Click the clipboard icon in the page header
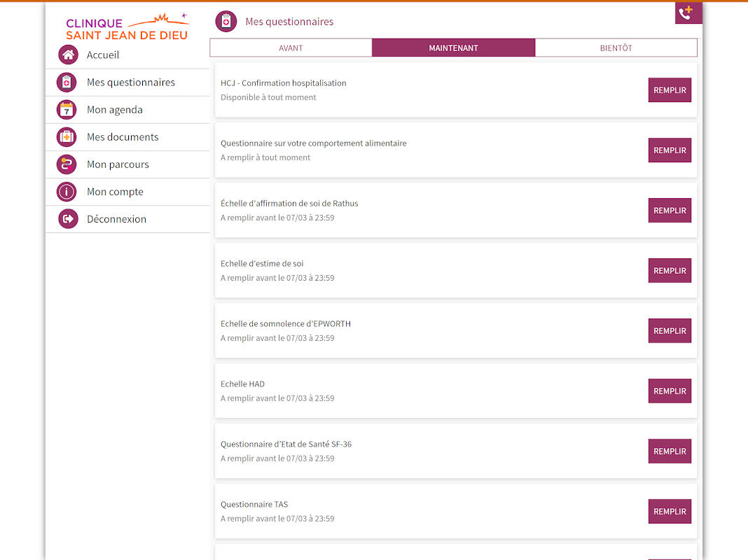 [x=226, y=22]
